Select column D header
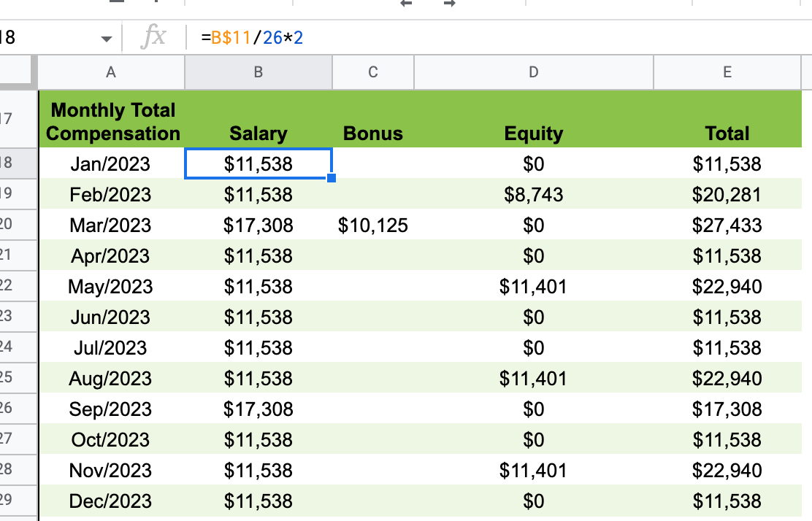This screenshot has width=812, height=521. [x=533, y=72]
